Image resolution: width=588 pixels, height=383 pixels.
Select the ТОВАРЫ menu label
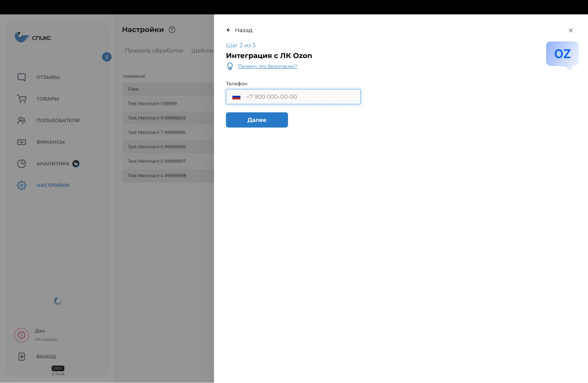click(48, 99)
